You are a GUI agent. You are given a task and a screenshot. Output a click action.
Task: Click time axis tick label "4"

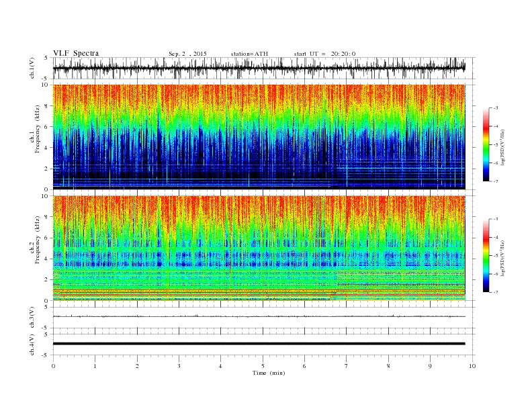coord(220,366)
